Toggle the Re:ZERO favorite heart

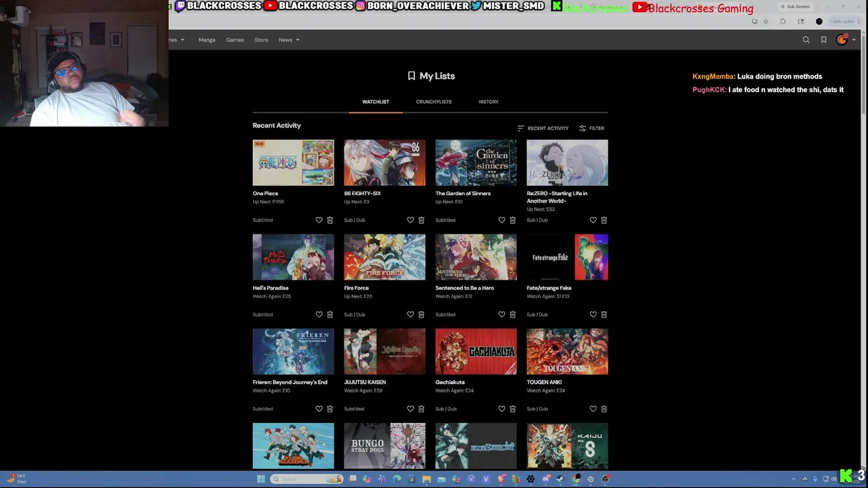pyautogui.click(x=593, y=220)
